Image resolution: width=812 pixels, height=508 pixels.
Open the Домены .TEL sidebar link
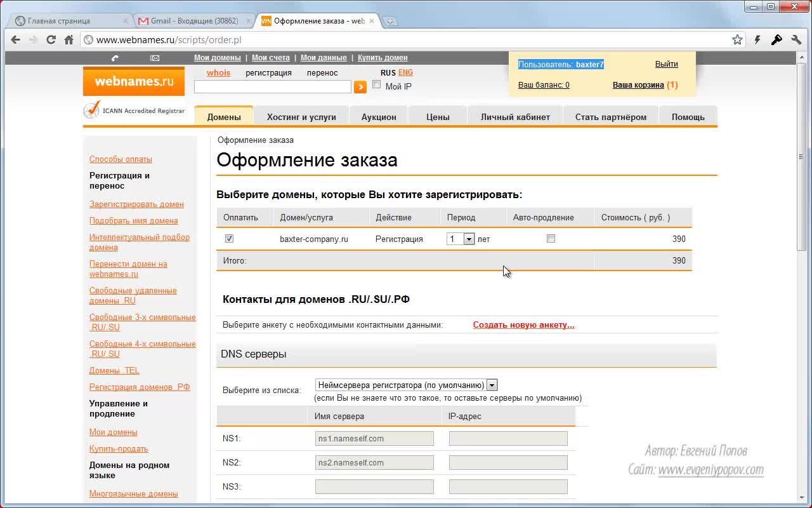[x=114, y=371]
